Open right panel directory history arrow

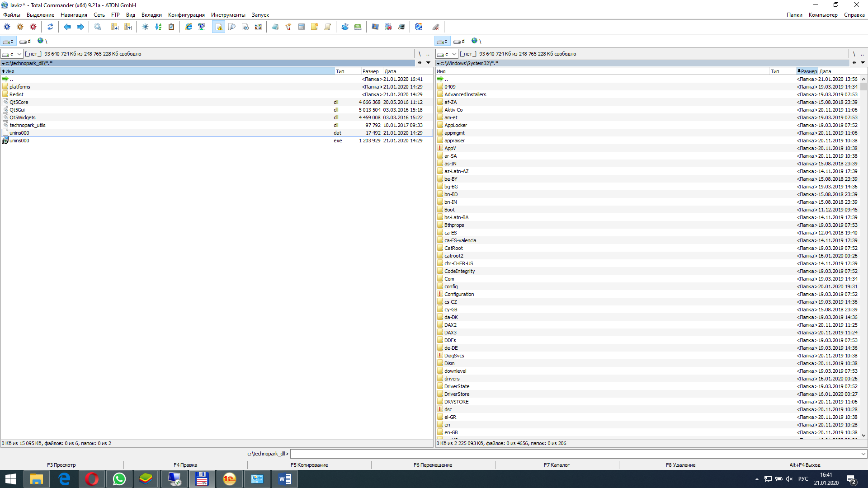click(863, 63)
